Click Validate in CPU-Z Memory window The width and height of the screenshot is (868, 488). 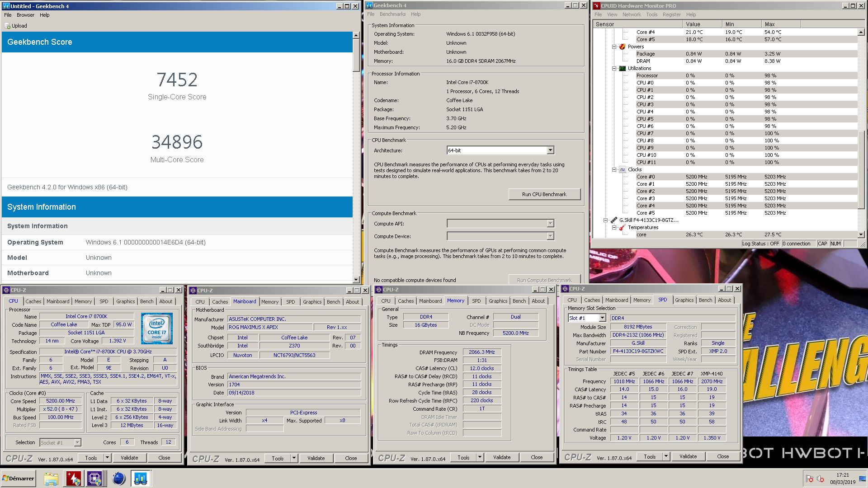(502, 457)
